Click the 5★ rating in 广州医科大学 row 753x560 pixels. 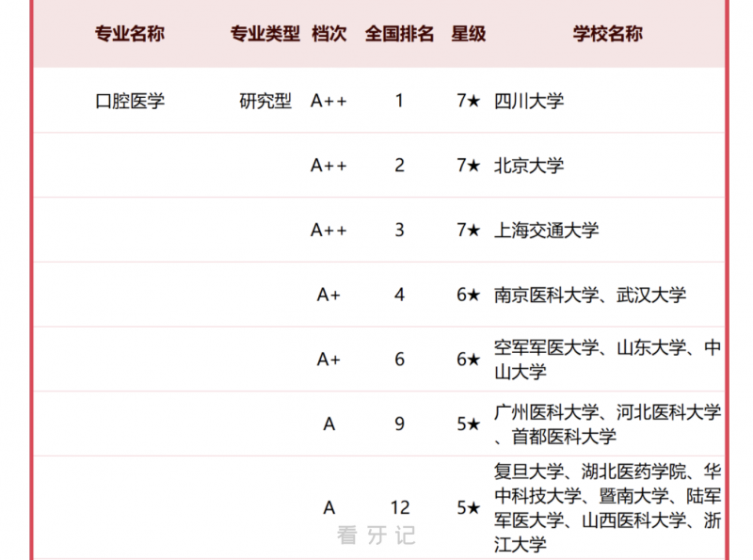pyautogui.click(x=468, y=424)
